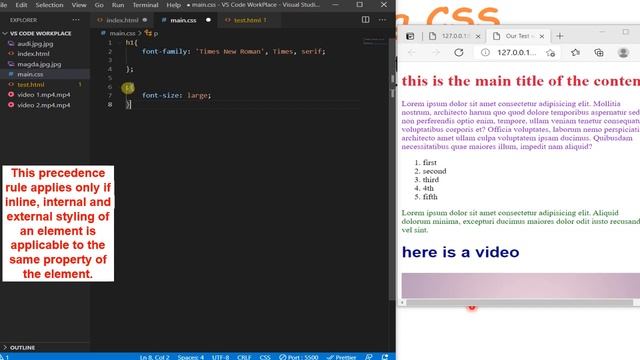
Task: Switch to test.html editor tab
Action: click(x=250, y=20)
